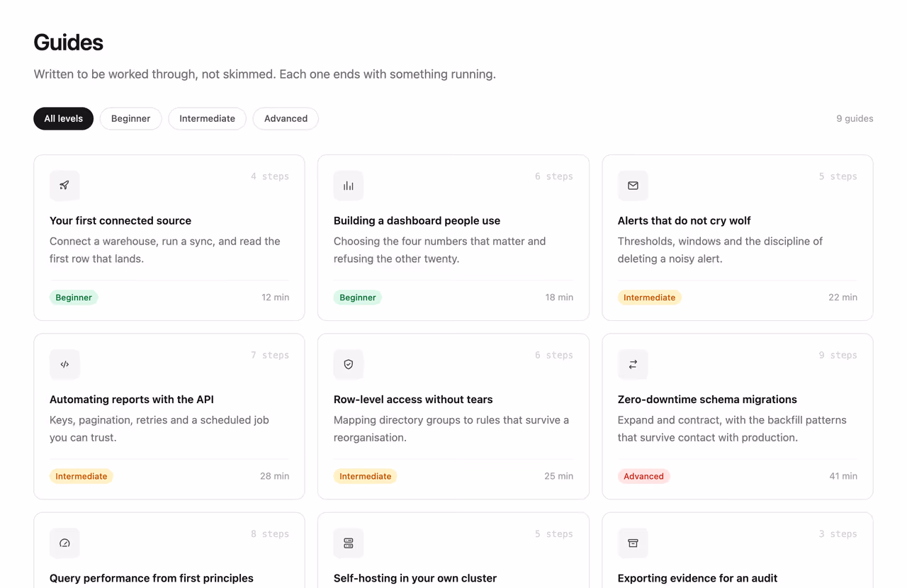907x588 pixels.
Task: Click the '9 steps' label
Action: click(838, 355)
